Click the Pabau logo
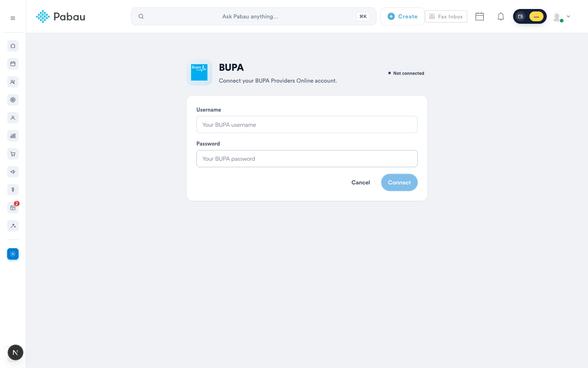588x368 pixels. 60,16
